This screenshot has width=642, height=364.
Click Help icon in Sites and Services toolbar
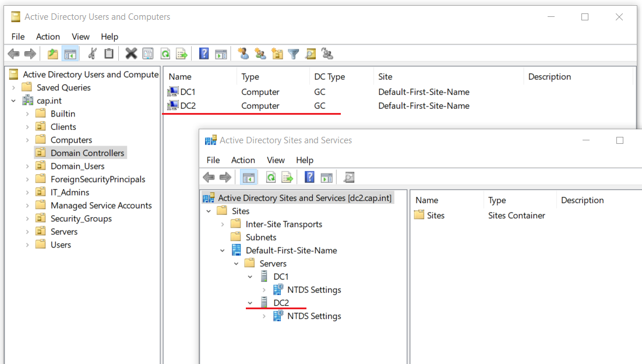(x=309, y=177)
